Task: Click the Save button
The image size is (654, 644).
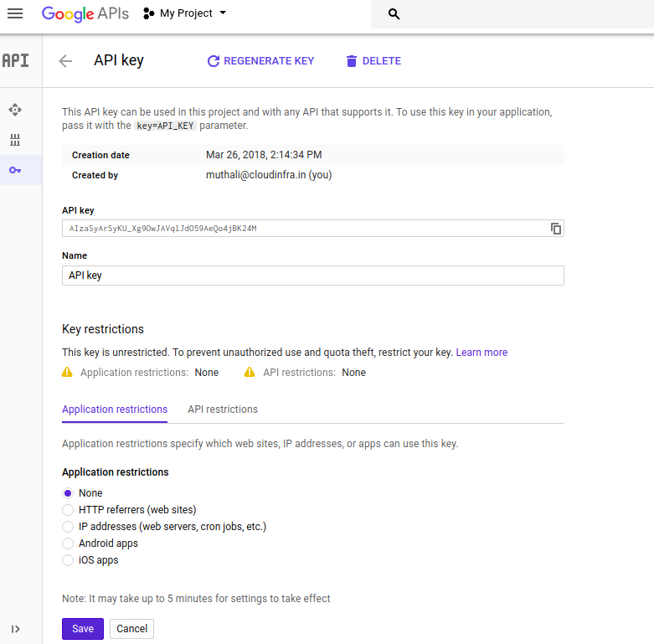Action: (x=83, y=629)
